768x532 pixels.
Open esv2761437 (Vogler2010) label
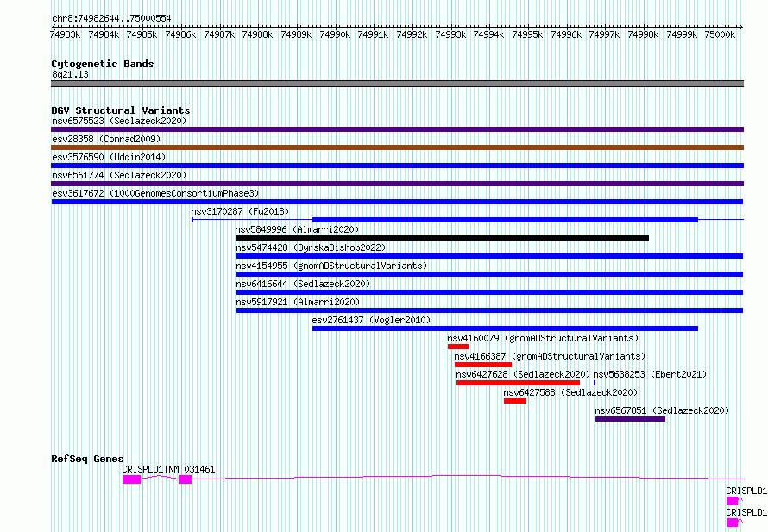click(x=371, y=320)
